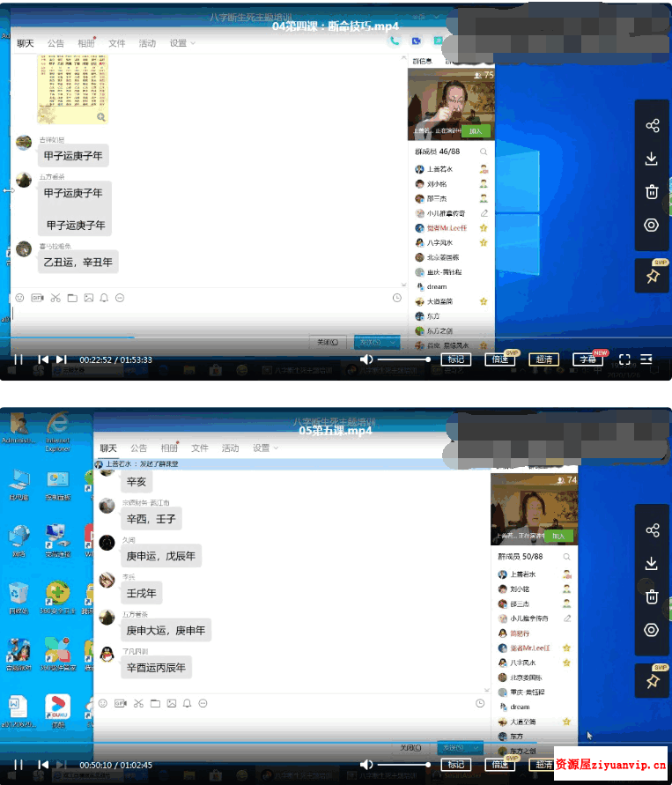Open 公告 tab in 04第四课 chat window
Image resolution: width=672 pixels, height=785 pixels.
pyautogui.click(x=55, y=43)
